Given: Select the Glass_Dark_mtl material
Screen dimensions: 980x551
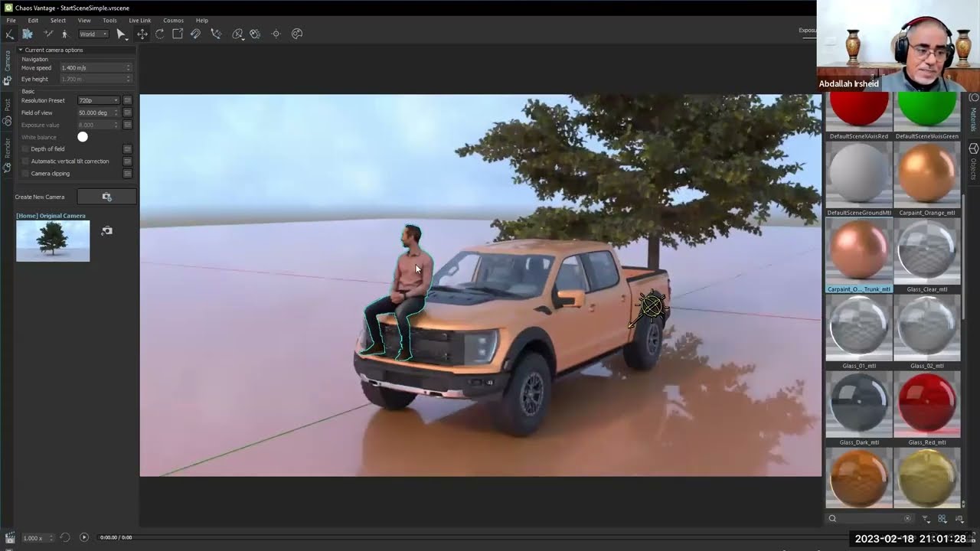Looking at the screenshot, I should click(859, 409).
